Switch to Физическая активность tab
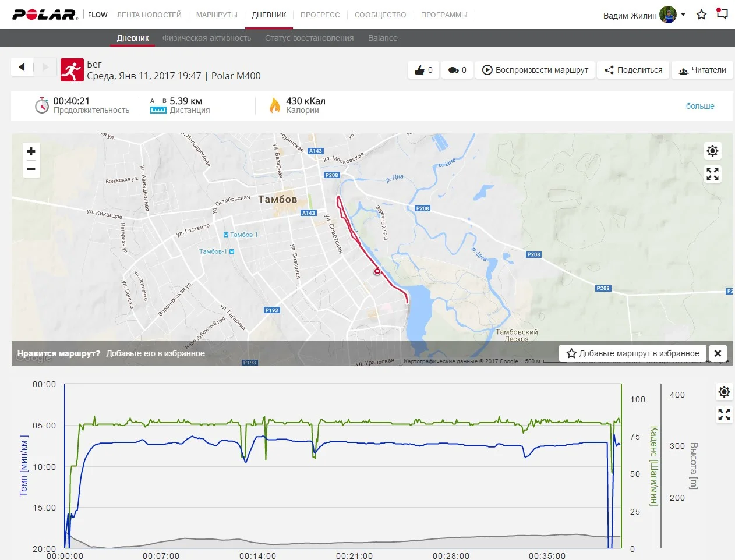The image size is (735, 560). pyautogui.click(x=207, y=38)
